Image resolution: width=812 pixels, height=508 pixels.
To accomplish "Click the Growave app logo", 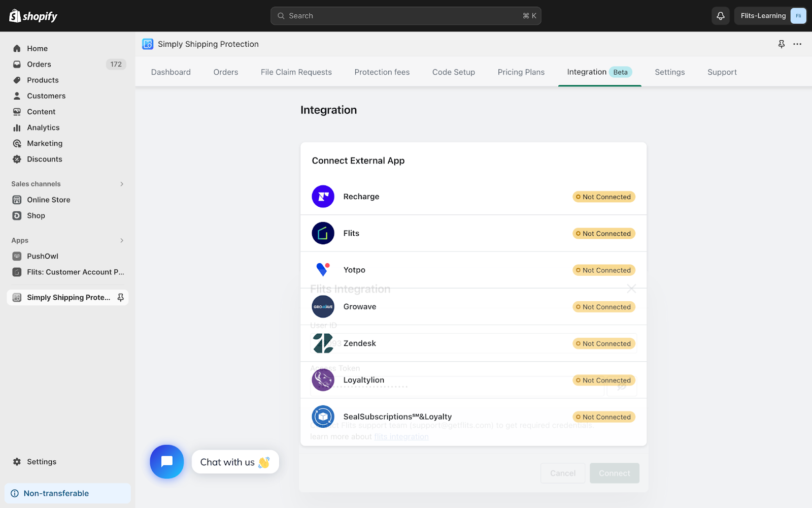I will pos(323,306).
